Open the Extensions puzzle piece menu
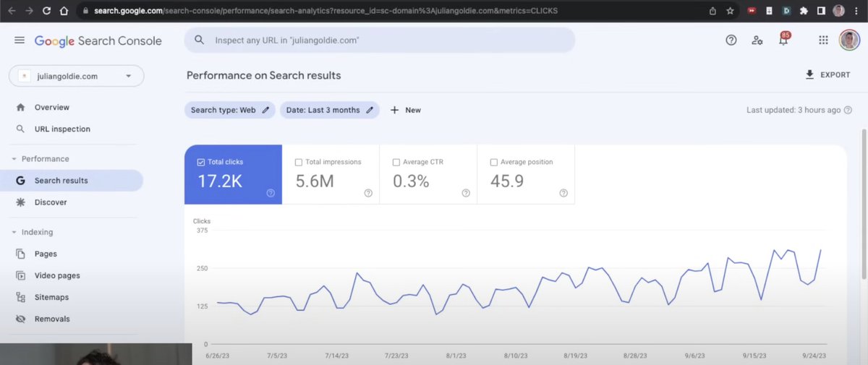The width and height of the screenshot is (868, 365). coord(804,11)
